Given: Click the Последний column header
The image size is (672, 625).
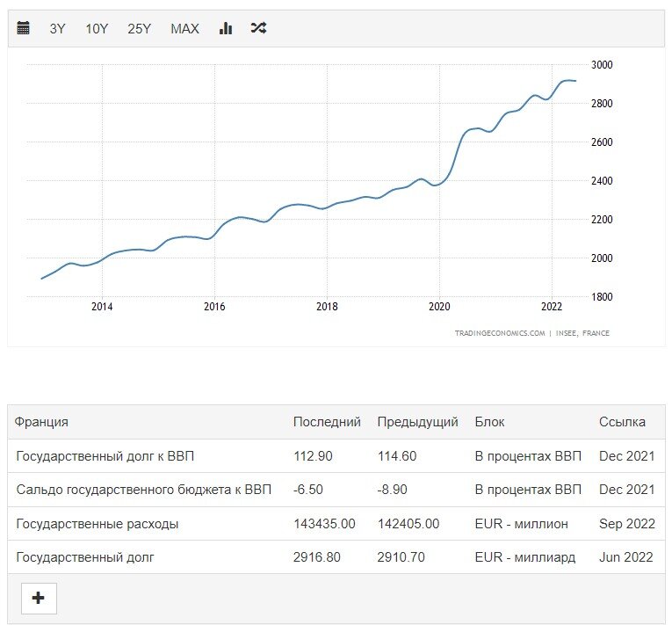Looking at the screenshot, I should [327, 422].
